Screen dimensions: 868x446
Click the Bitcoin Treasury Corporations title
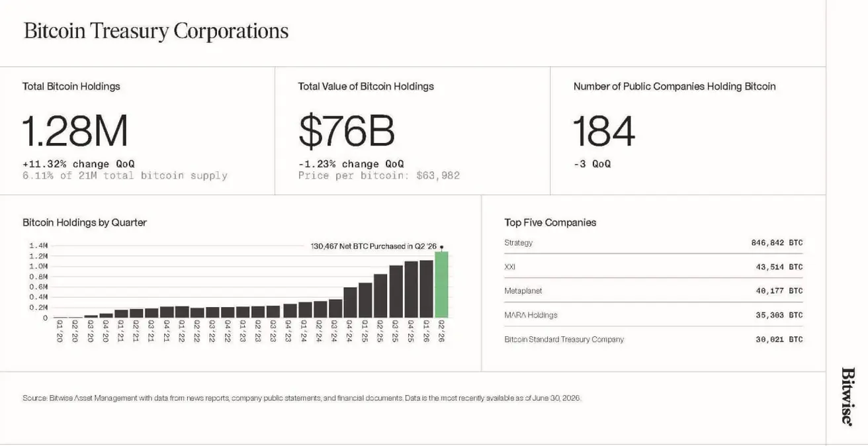pyautogui.click(x=156, y=31)
